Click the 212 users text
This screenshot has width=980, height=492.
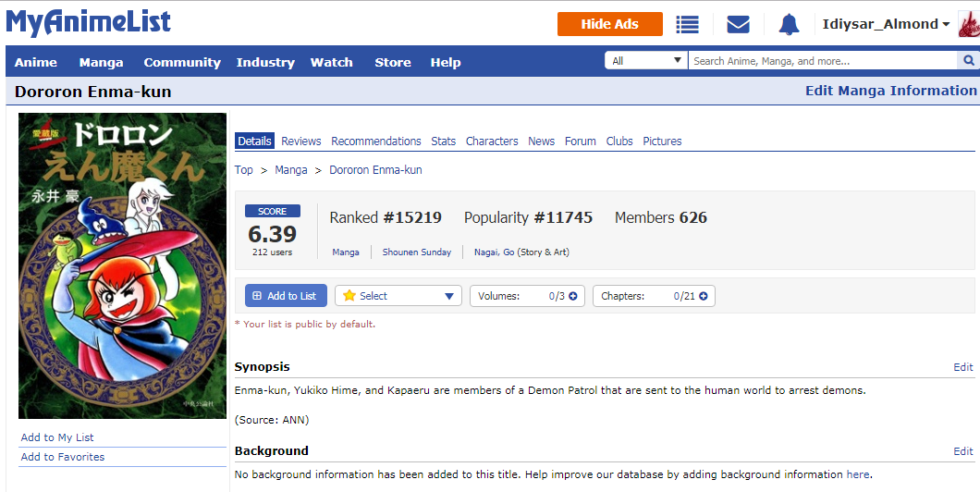[273, 252]
